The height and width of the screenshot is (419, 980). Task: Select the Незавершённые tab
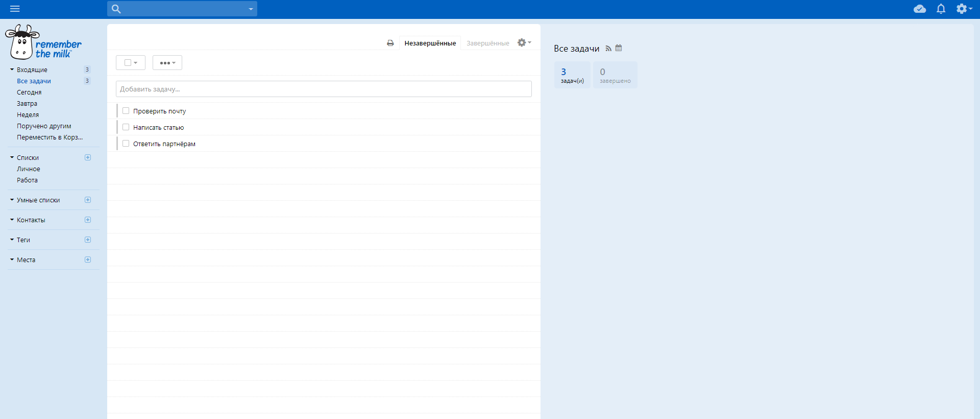pyautogui.click(x=430, y=43)
